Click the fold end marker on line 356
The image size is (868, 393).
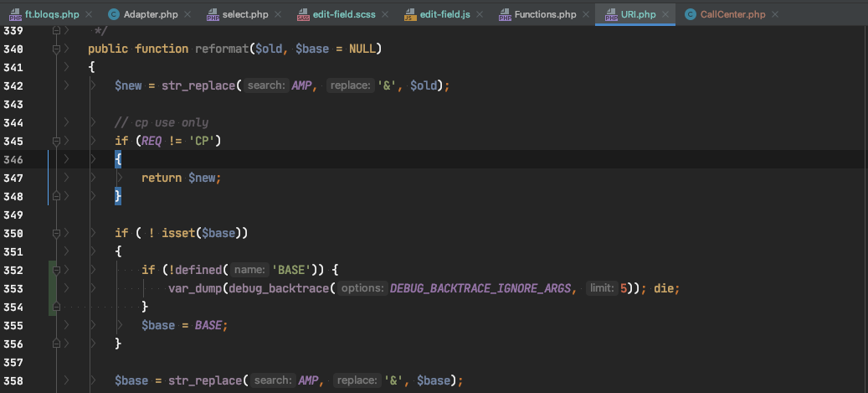(x=56, y=344)
